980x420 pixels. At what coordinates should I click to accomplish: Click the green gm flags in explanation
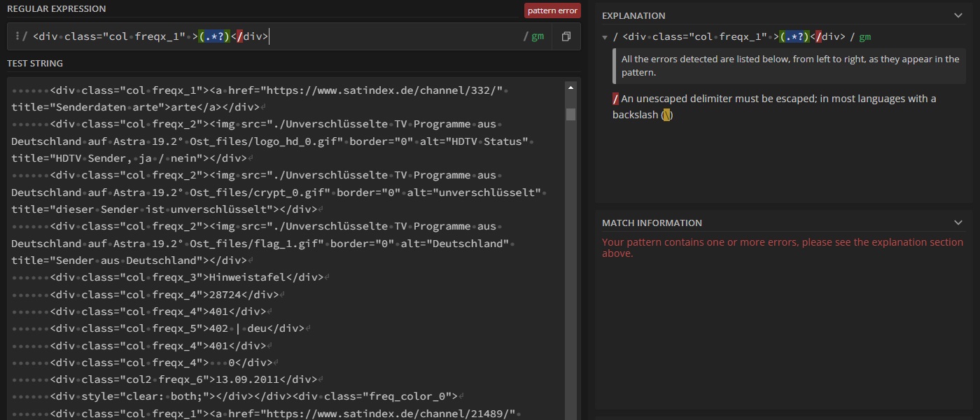tap(865, 37)
